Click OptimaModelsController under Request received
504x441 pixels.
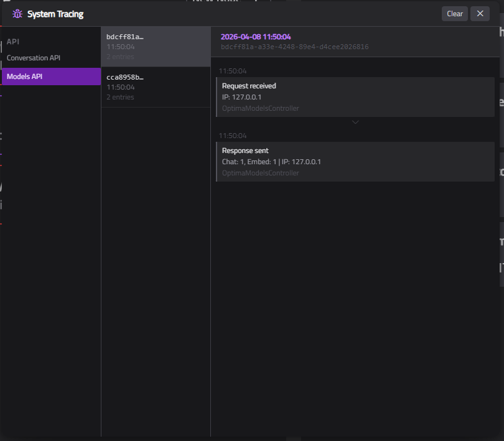coord(260,108)
